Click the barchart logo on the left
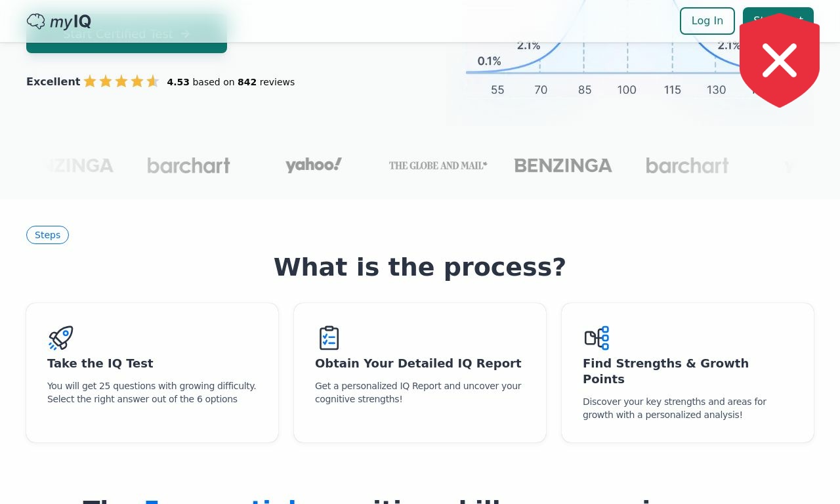Screen dimensions: 840x504 [188, 165]
